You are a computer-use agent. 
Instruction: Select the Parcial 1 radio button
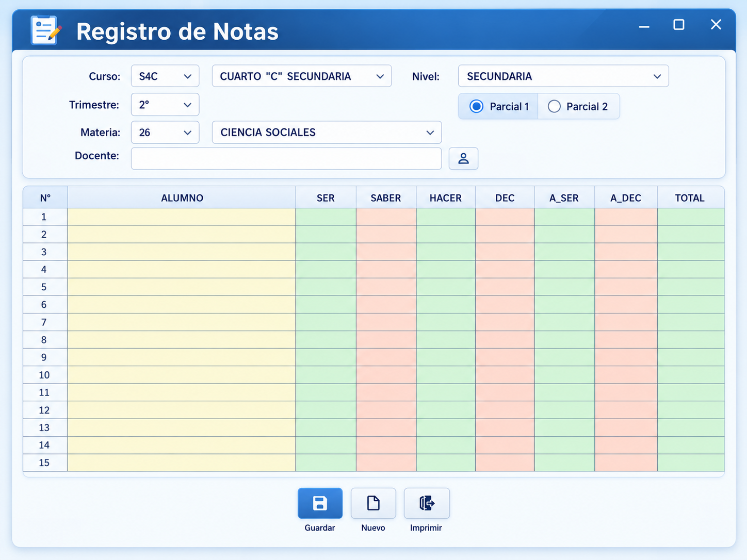[x=476, y=106]
